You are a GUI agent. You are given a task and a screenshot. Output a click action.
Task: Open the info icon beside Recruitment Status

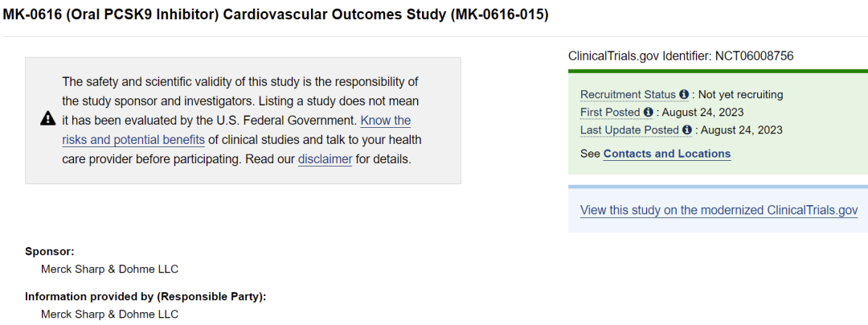click(x=684, y=95)
